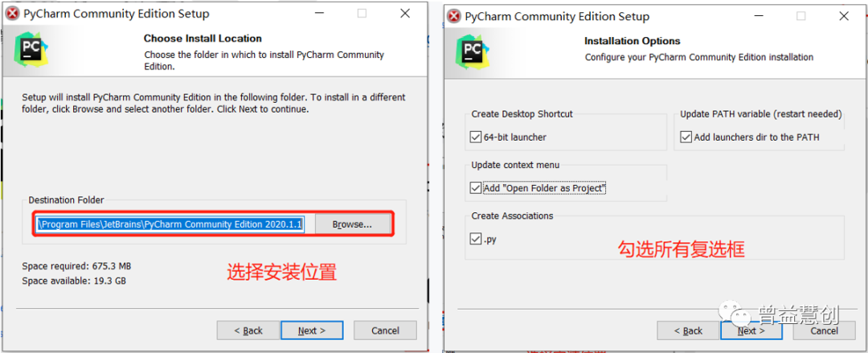This screenshot has height=353, width=868.
Task: Click the "Installation Options" heading
Action: pyautogui.click(x=633, y=41)
